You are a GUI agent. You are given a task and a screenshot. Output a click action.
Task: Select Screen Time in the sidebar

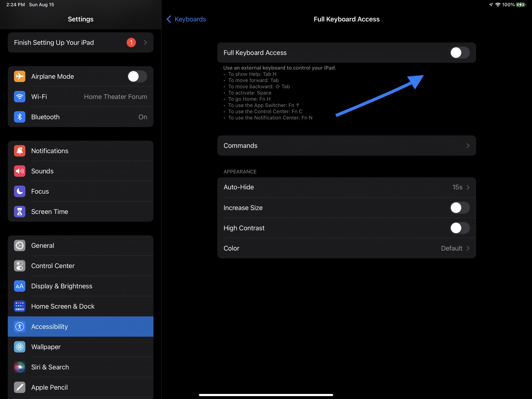pos(81,211)
